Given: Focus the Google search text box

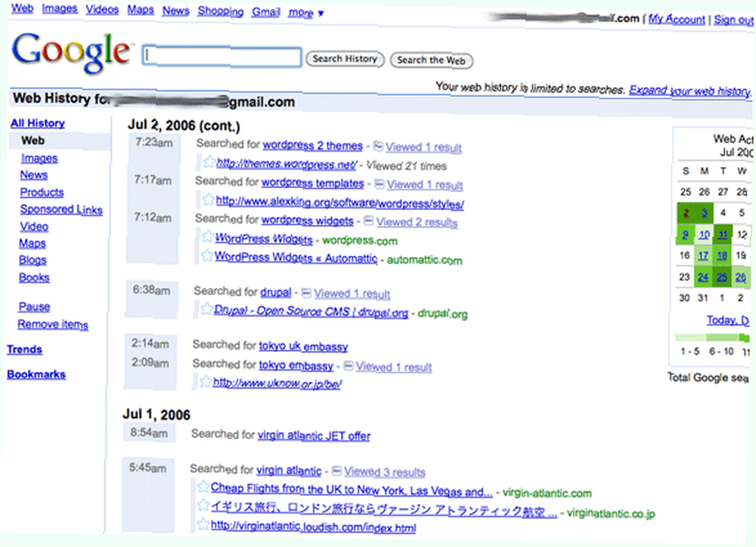Looking at the screenshot, I should click(x=222, y=57).
